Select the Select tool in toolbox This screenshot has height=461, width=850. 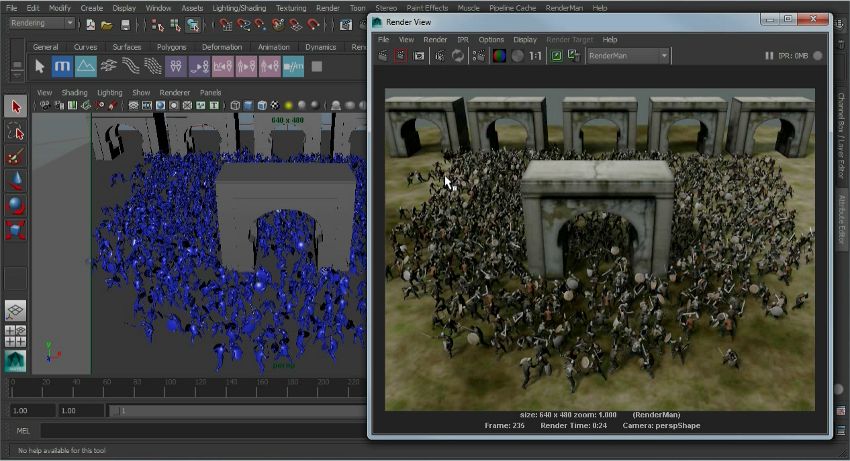coord(16,107)
